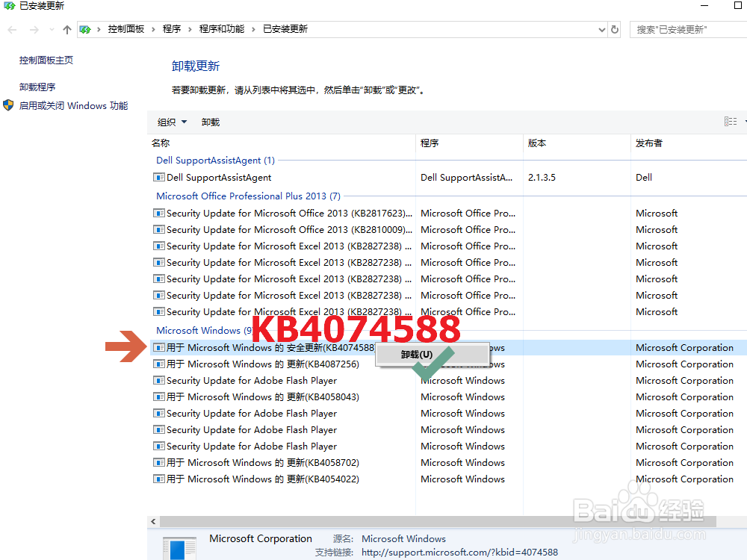Click the window title bar icon
The image size is (747, 560).
point(9,6)
